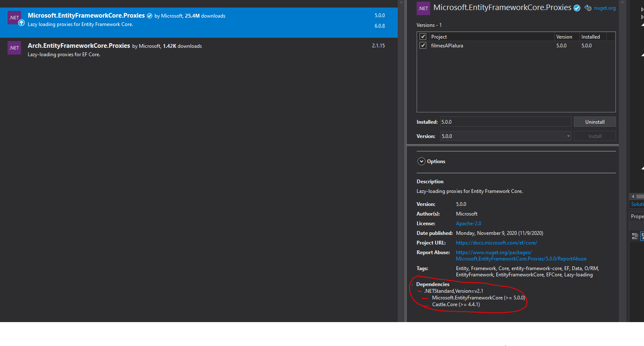Open the docs.microsoft.com Project URL link
Screen dimensions: 644x346
click(x=496, y=243)
